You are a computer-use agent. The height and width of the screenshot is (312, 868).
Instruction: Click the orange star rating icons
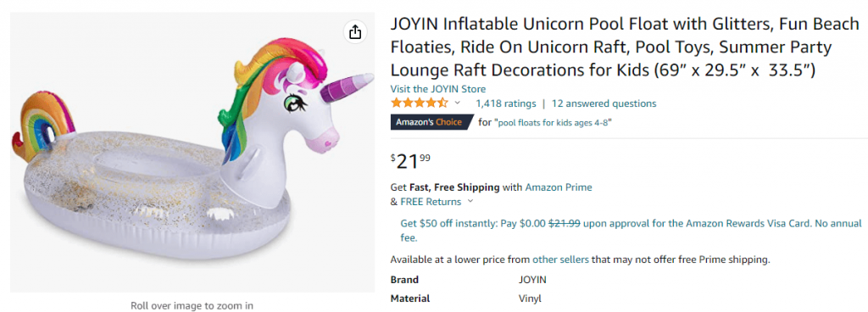point(420,103)
